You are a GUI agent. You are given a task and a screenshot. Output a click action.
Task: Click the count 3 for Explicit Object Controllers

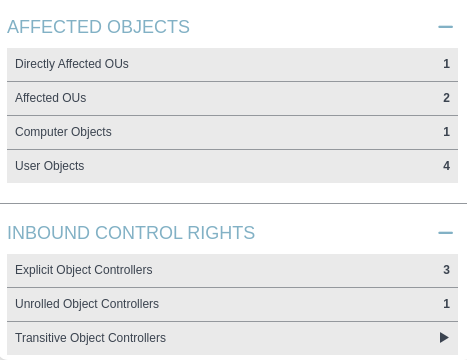(x=446, y=270)
